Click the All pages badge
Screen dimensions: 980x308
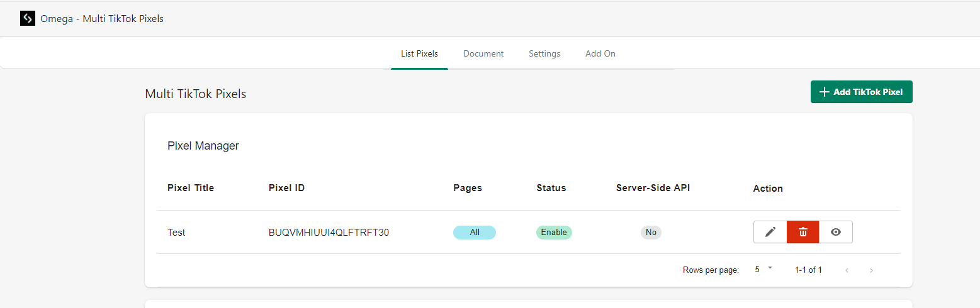[475, 233]
